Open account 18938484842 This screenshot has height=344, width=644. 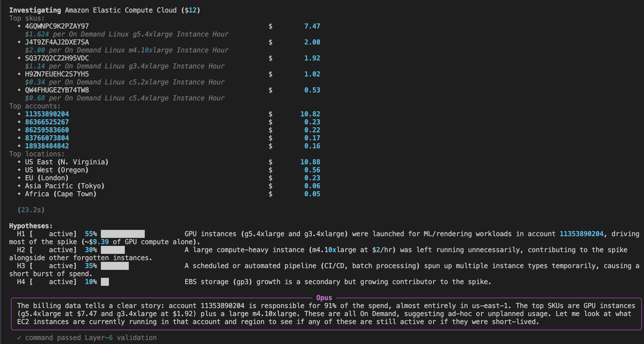point(47,146)
